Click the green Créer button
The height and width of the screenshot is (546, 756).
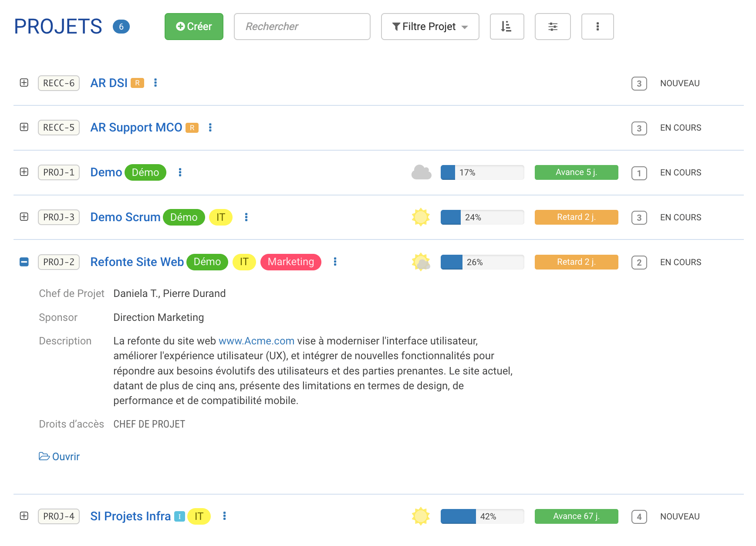194,27
